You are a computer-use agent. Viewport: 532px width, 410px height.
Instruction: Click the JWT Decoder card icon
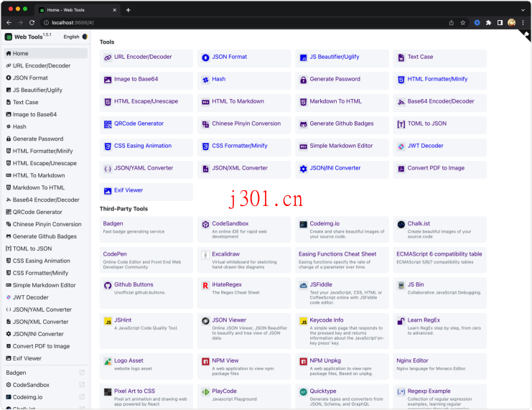click(x=401, y=146)
